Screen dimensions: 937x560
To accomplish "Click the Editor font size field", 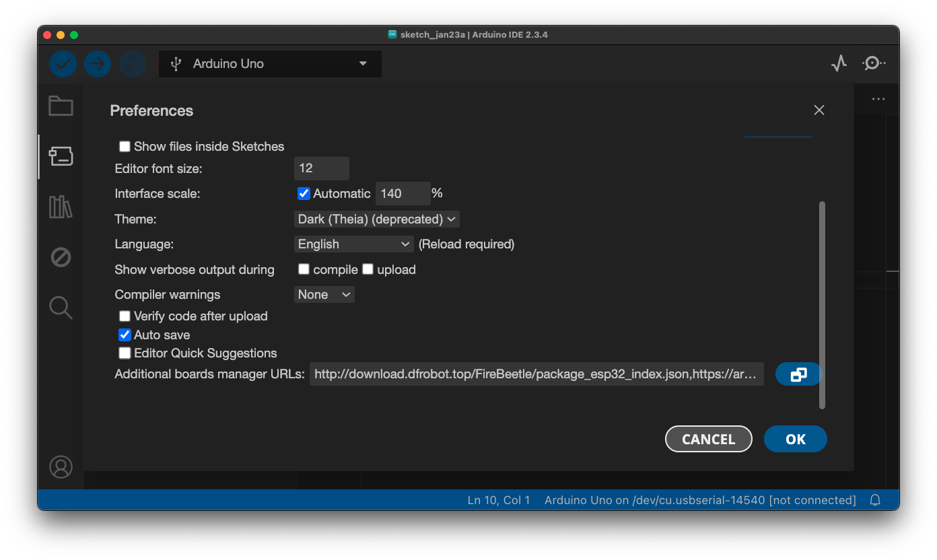I will tap(322, 168).
